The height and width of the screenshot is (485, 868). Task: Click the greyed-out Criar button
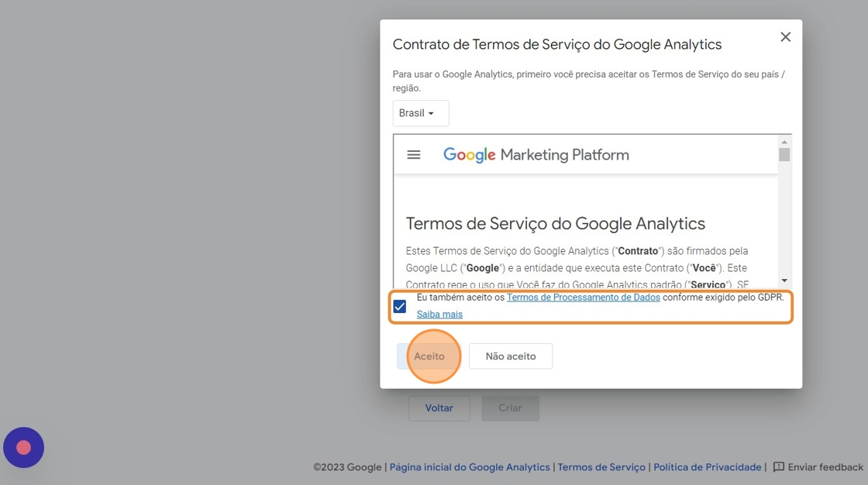(x=510, y=408)
